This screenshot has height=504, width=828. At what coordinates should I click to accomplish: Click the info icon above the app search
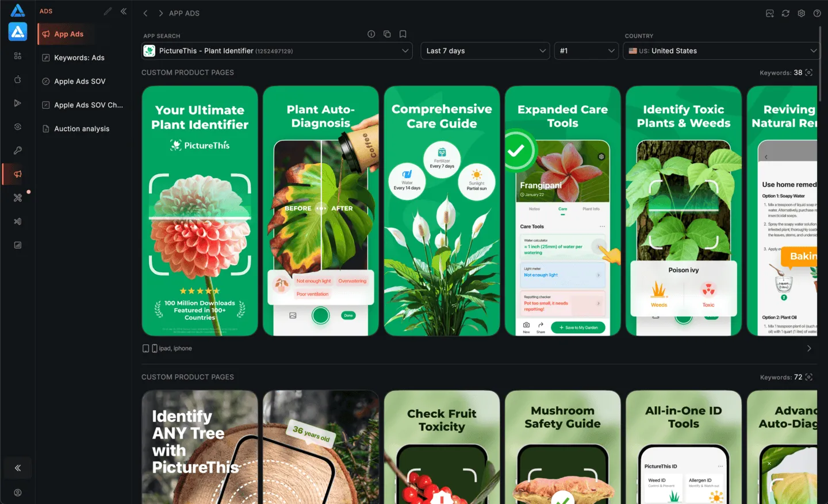(371, 34)
